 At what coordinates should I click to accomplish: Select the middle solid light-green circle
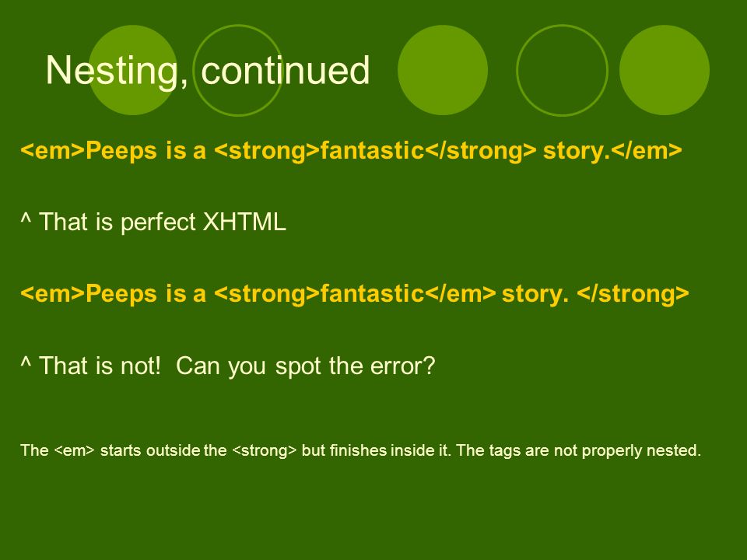coord(443,70)
